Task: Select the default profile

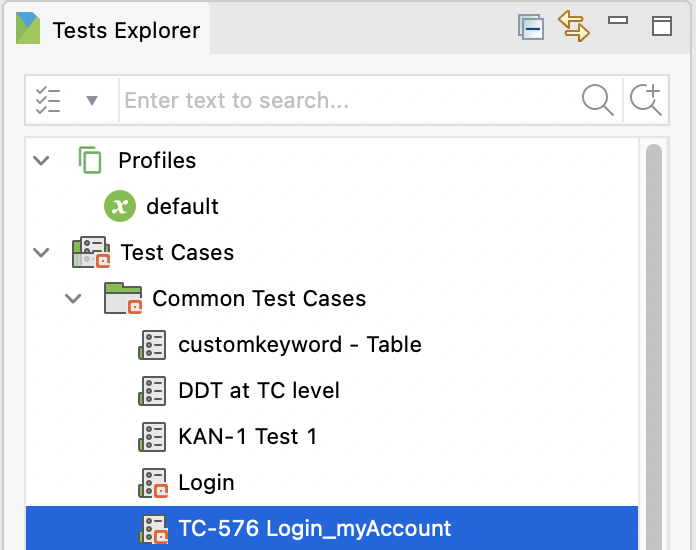Action: click(x=182, y=206)
